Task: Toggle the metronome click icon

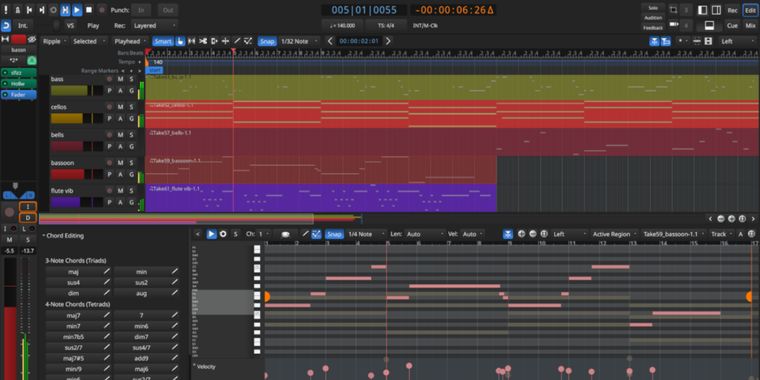Action: pyautogui.click(x=17, y=10)
